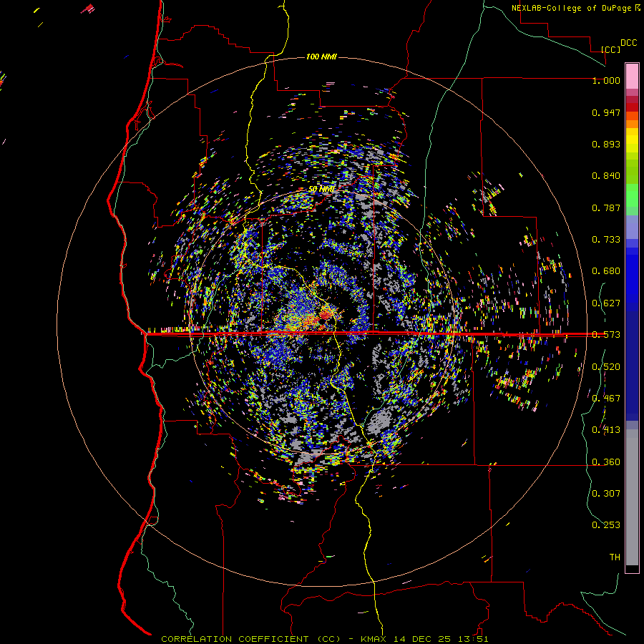
Task: Click the KMAX station identifier
Action: tap(374, 639)
